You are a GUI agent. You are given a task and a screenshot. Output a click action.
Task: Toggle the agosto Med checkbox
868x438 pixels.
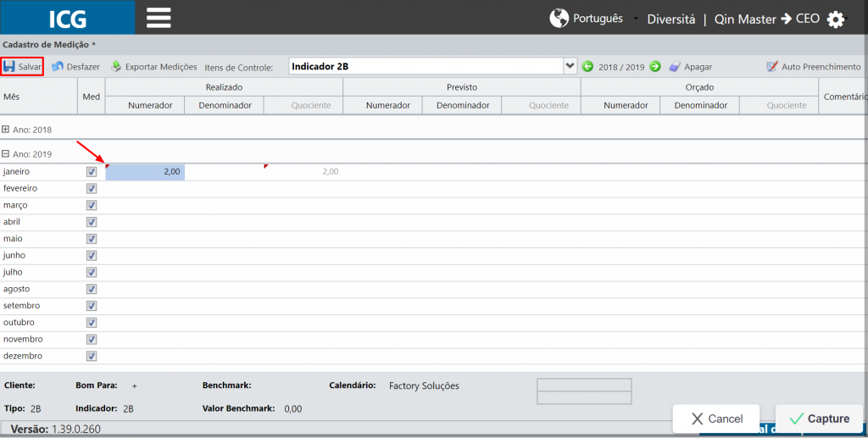click(x=92, y=289)
